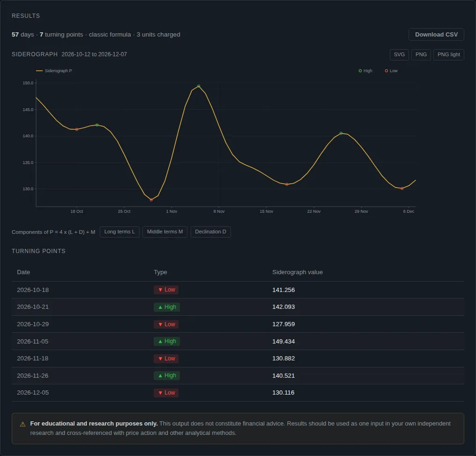Export chart as PNG light
This screenshot has height=456, width=476.
pos(448,55)
